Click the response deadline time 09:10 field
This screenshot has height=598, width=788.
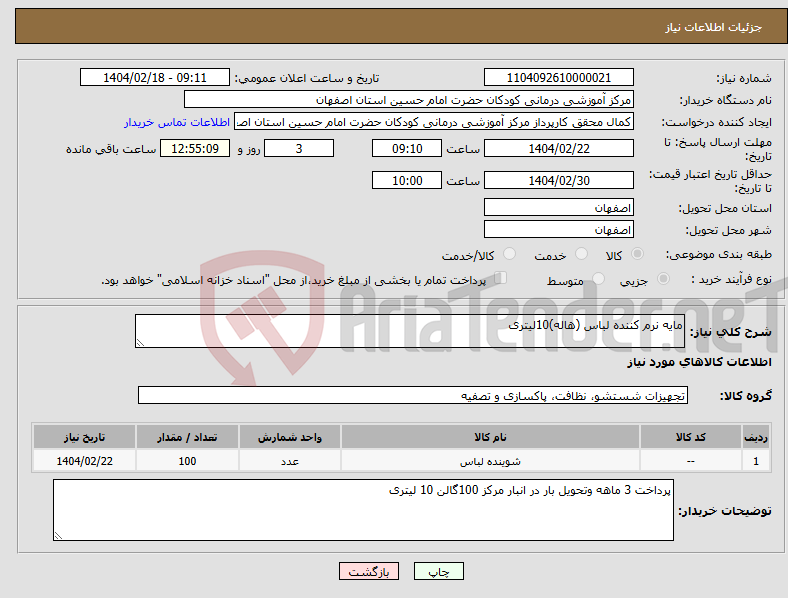click(x=407, y=148)
